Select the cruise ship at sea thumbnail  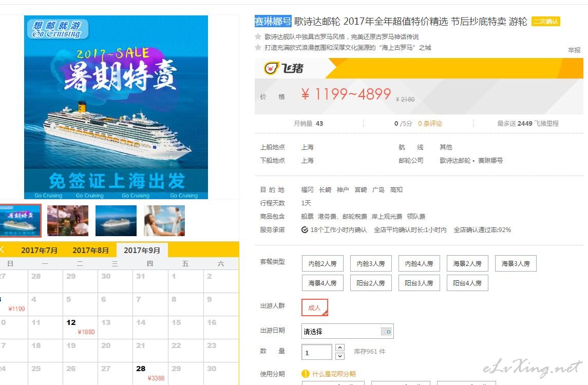pyautogui.click(x=116, y=220)
